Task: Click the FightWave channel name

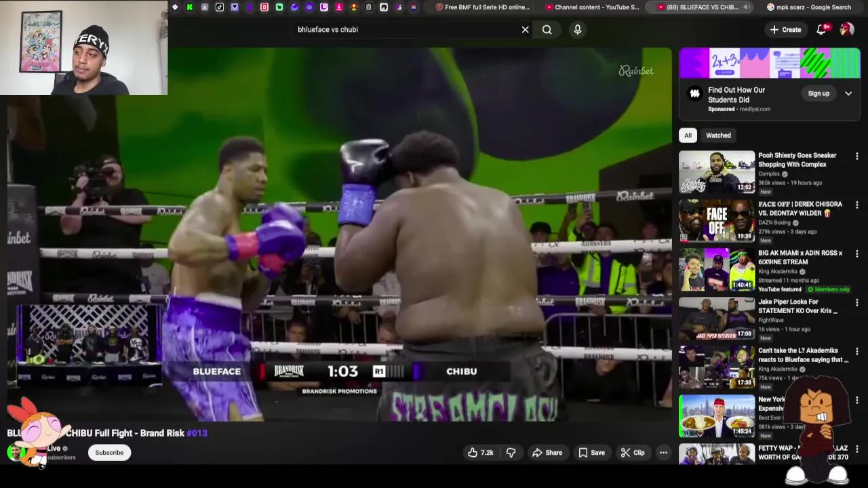Action: [x=772, y=321]
